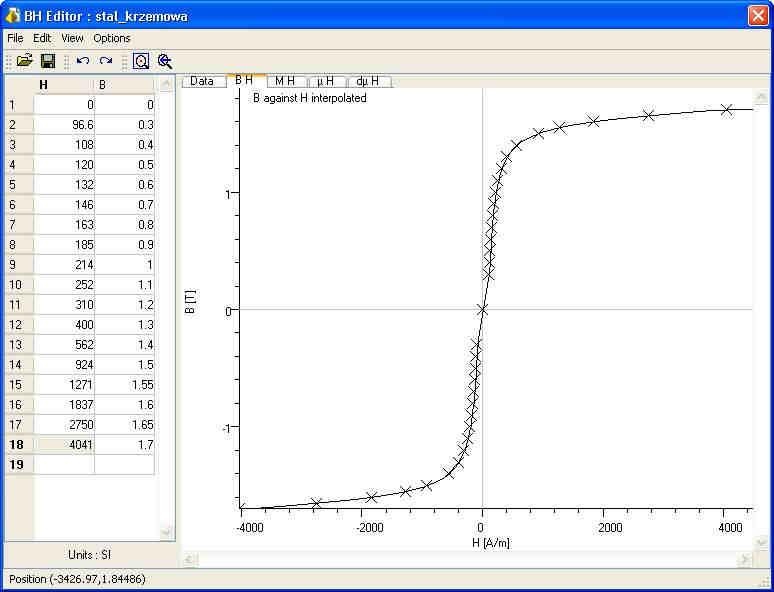Click the H cell with value 108
Screen dimensions: 774x592
64,145
